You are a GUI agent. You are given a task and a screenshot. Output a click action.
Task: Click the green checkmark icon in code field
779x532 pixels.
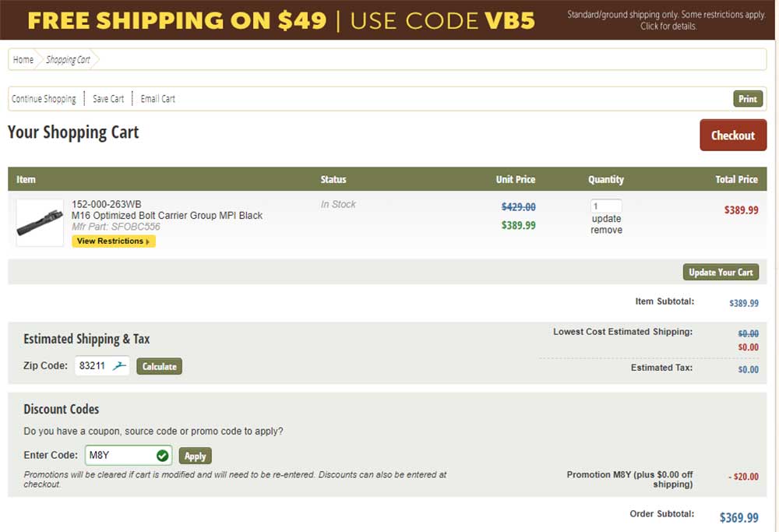pos(162,456)
